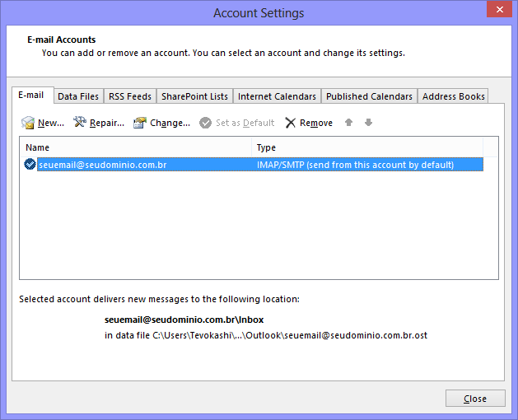Click the New account envelope icon
The height and width of the screenshot is (420, 518).
[x=28, y=123]
